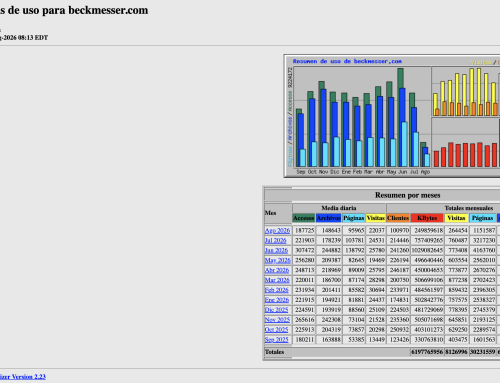Viewport: 500px width, 383px height.
Task: Click the yellow Visitas header under Media diaria
Action: pos(376,218)
